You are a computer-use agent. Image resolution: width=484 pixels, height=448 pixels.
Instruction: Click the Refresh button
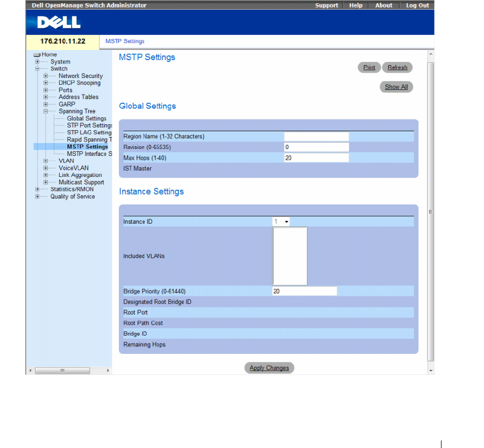coord(397,67)
